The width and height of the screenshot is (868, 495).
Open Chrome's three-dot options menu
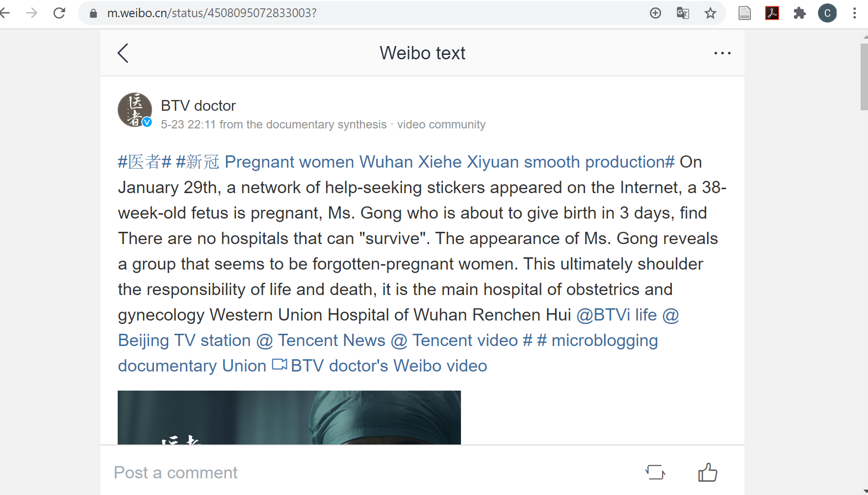click(854, 13)
